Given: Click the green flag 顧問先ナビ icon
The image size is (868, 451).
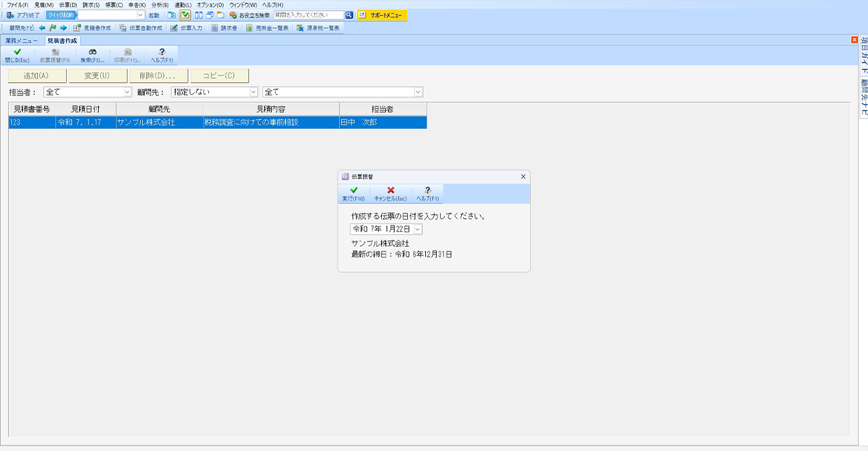Looking at the screenshot, I should pos(53,28).
